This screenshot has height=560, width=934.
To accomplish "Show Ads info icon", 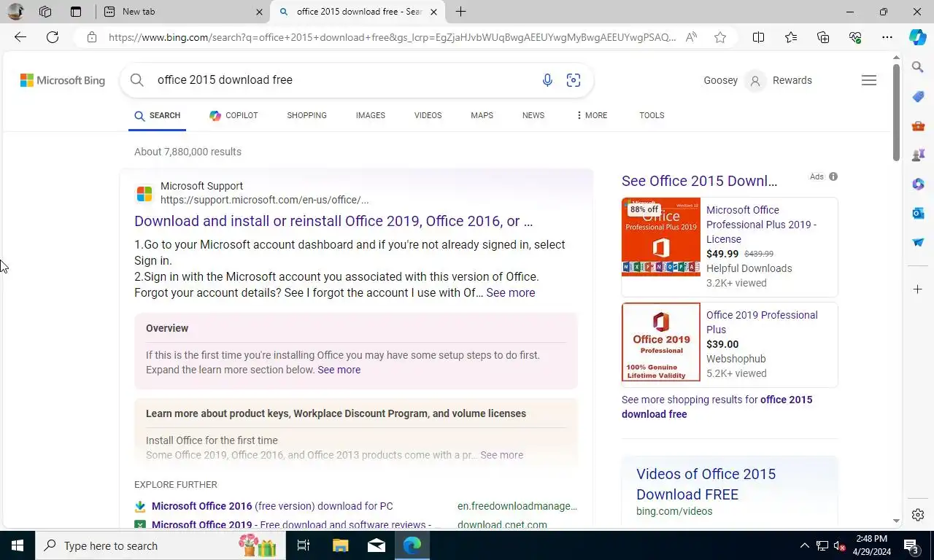I will 833,176.
